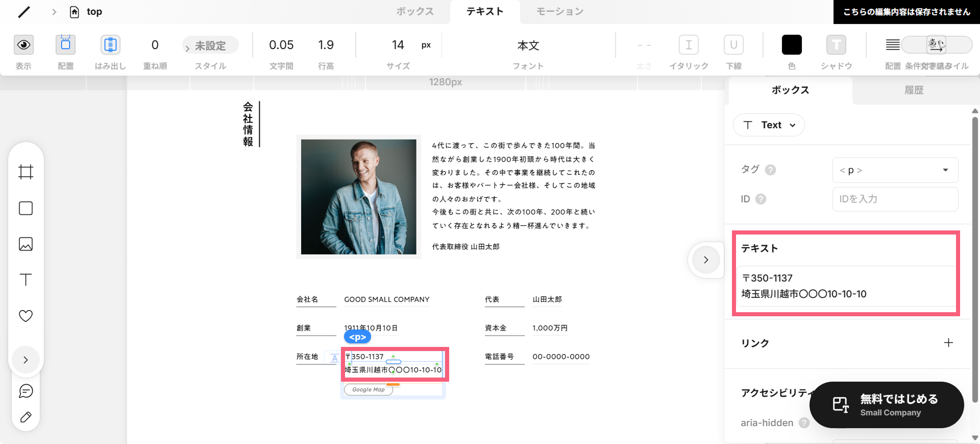This screenshot has height=444, width=980.
Task: Click the pencil edit icon at top left
Action: click(24, 12)
